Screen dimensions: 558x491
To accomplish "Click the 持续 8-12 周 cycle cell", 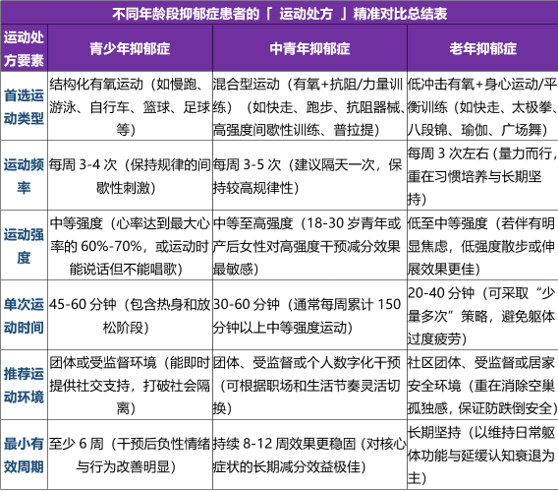I will pyautogui.click(x=310, y=455).
